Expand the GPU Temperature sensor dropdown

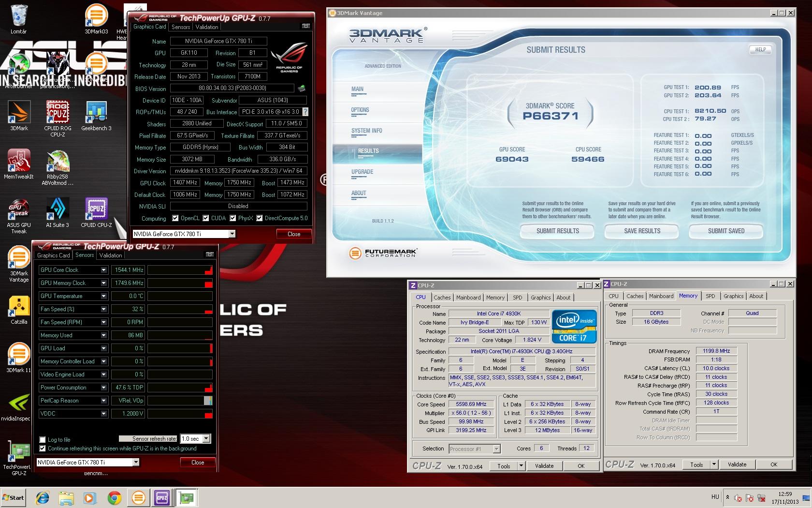point(103,296)
